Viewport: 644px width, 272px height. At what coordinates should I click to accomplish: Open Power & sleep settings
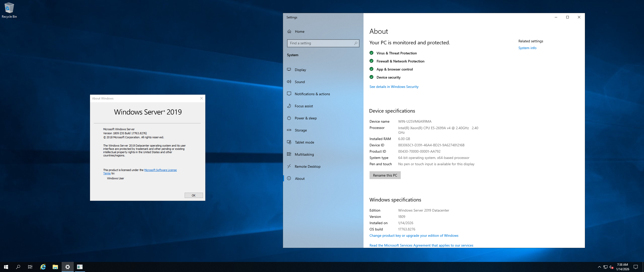point(305,118)
